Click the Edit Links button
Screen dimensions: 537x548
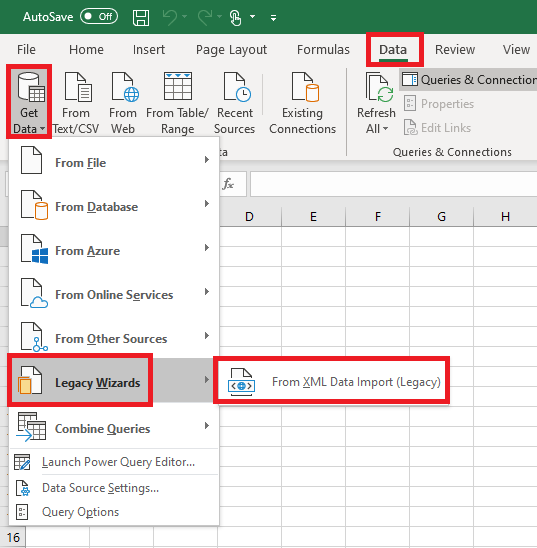pos(437,128)
